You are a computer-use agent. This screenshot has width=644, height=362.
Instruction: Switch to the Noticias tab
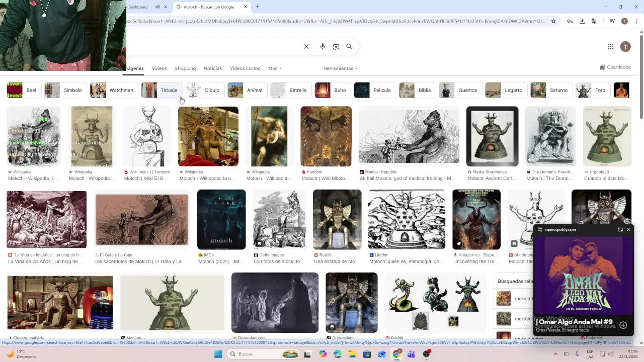pyautogui.click(x=213, y=68)
